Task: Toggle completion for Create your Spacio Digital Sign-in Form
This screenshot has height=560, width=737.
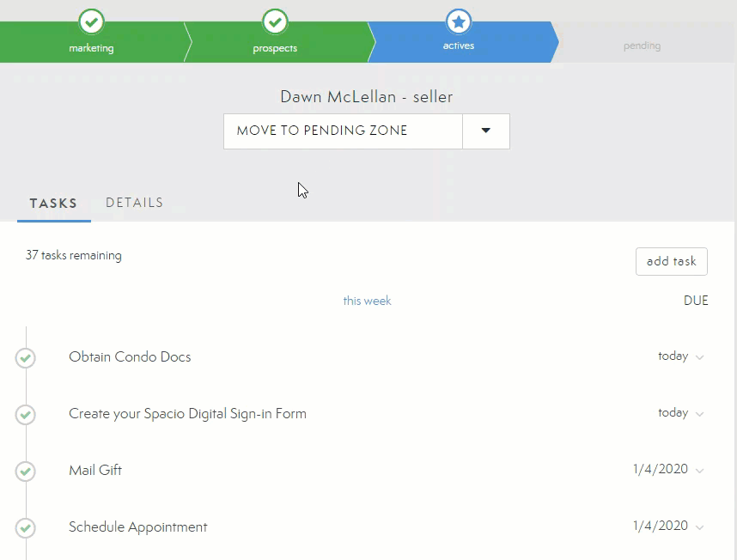Action: tap(25, 414)
